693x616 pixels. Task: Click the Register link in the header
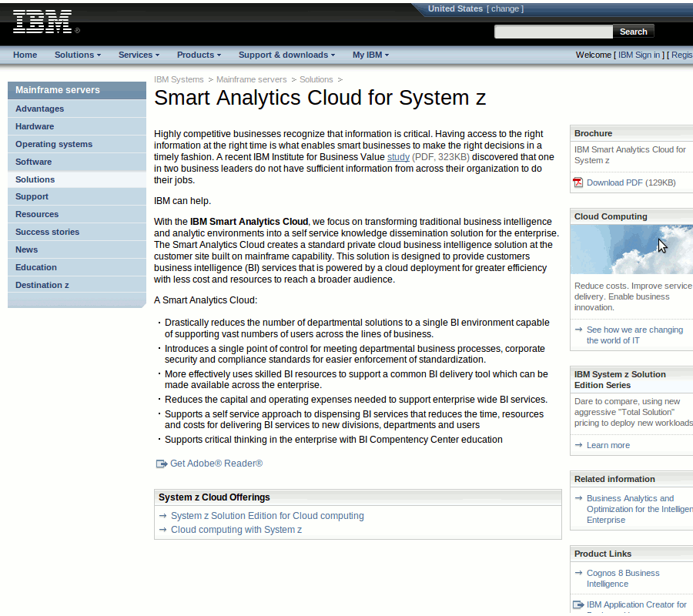(682, 55)
